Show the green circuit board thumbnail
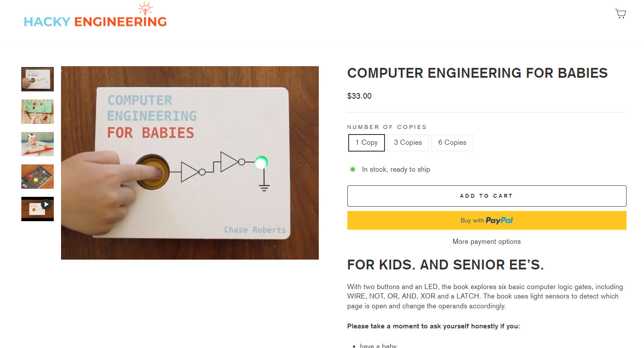 click(38, 111)
